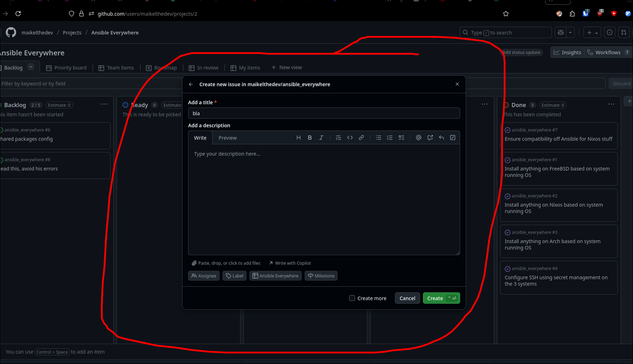Click the slash commands icon in editor toolbar
This screenshot has height=364, width=633.
click(453, 138)
